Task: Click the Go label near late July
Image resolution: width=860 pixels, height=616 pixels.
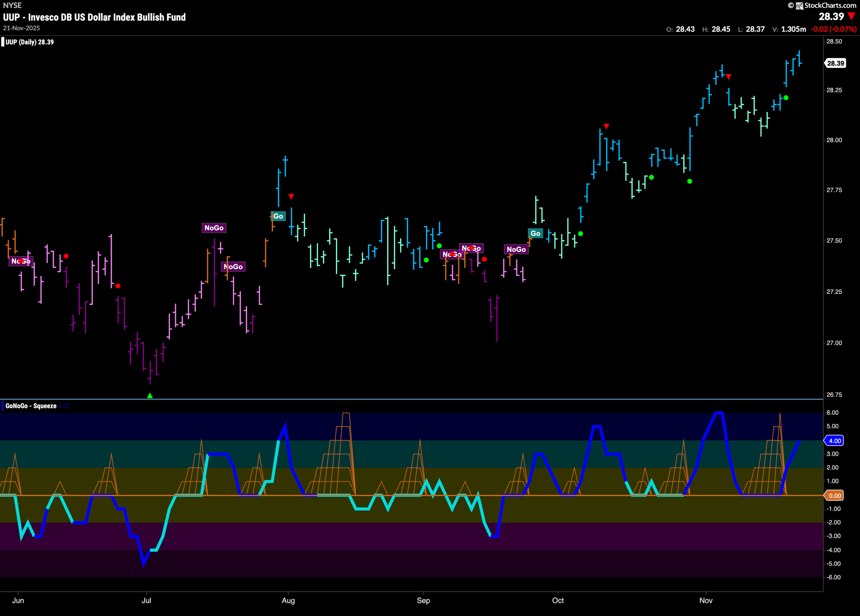Action: coord(278,216)
